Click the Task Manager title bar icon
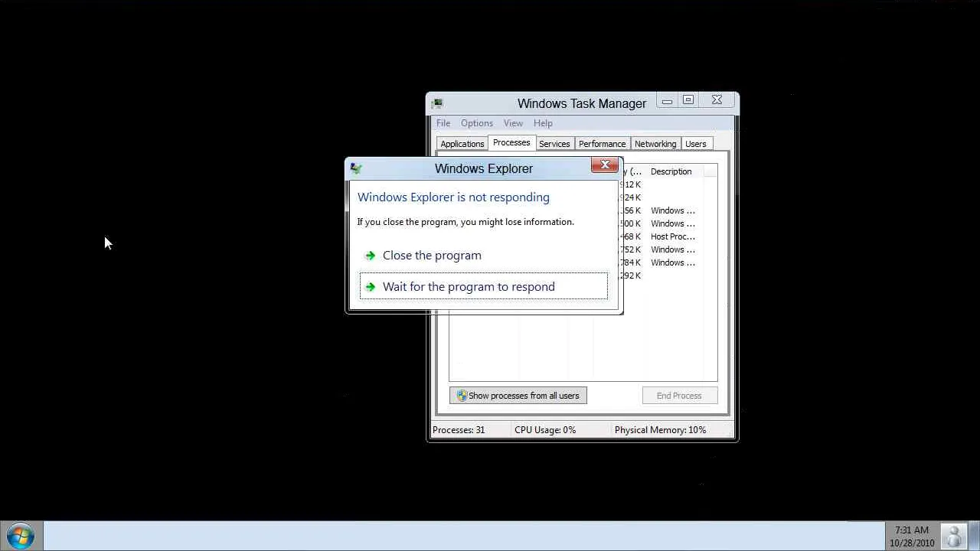Viewport: 980px width, 551px height. [437, 103]
